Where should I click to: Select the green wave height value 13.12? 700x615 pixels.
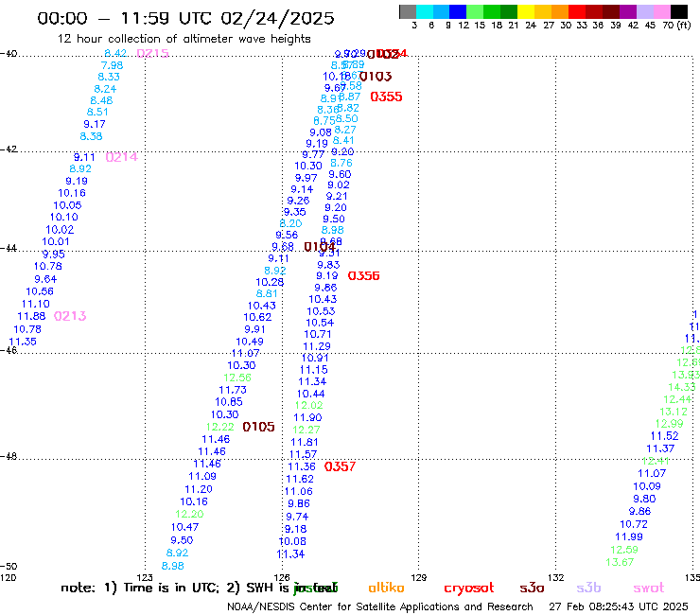point(674,412)
